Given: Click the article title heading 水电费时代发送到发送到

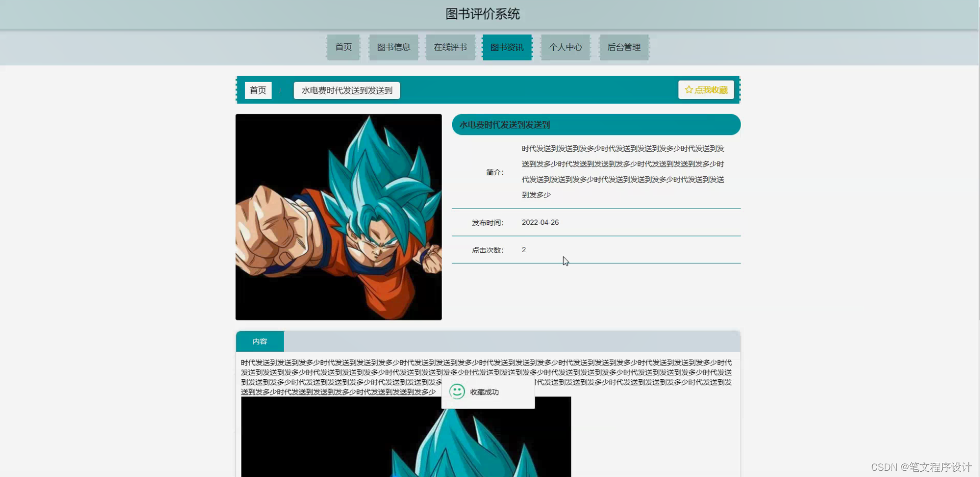Looking at the screenshot, I should [x=504, y=125].
